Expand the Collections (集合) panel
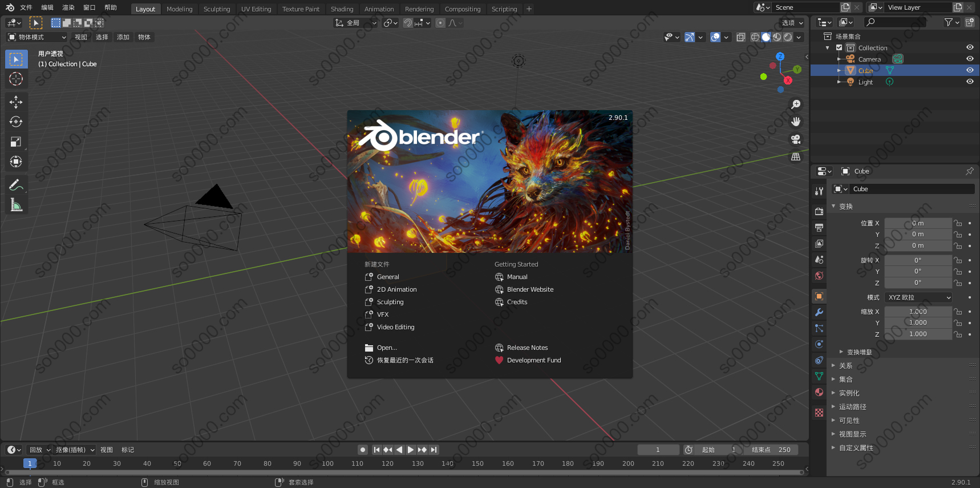The height and width of the screenshot is (488, 980). 845,380
